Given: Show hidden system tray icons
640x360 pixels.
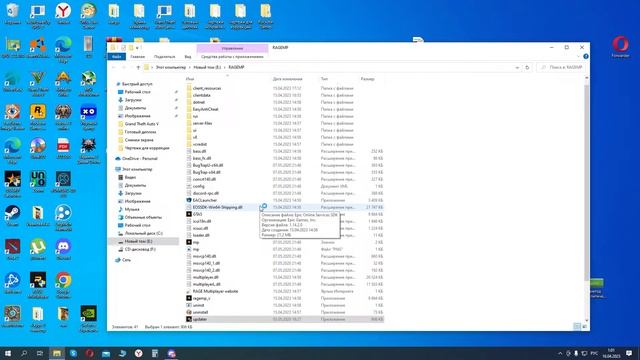Looking at the screenshot, I should click(560, 353).
